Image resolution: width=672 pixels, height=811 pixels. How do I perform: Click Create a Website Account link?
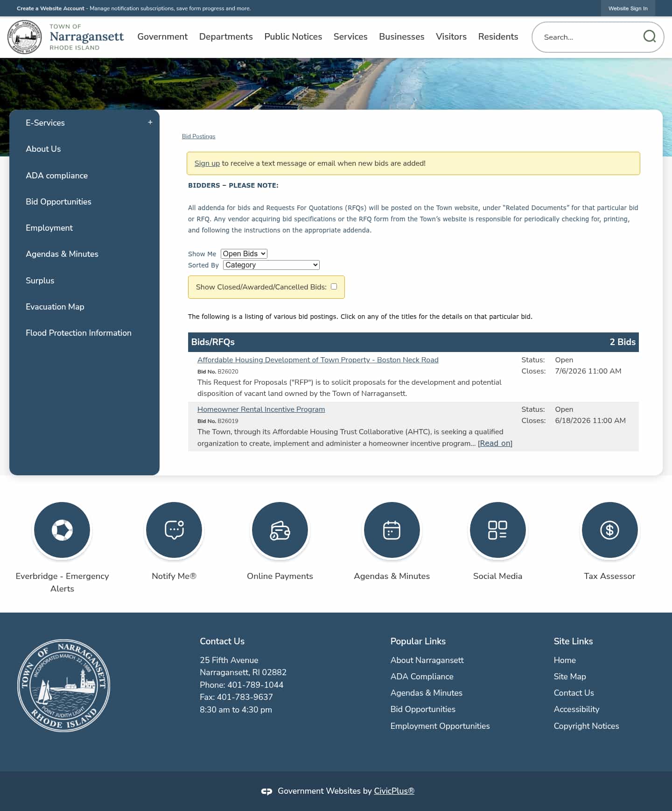tap(50, 8)
